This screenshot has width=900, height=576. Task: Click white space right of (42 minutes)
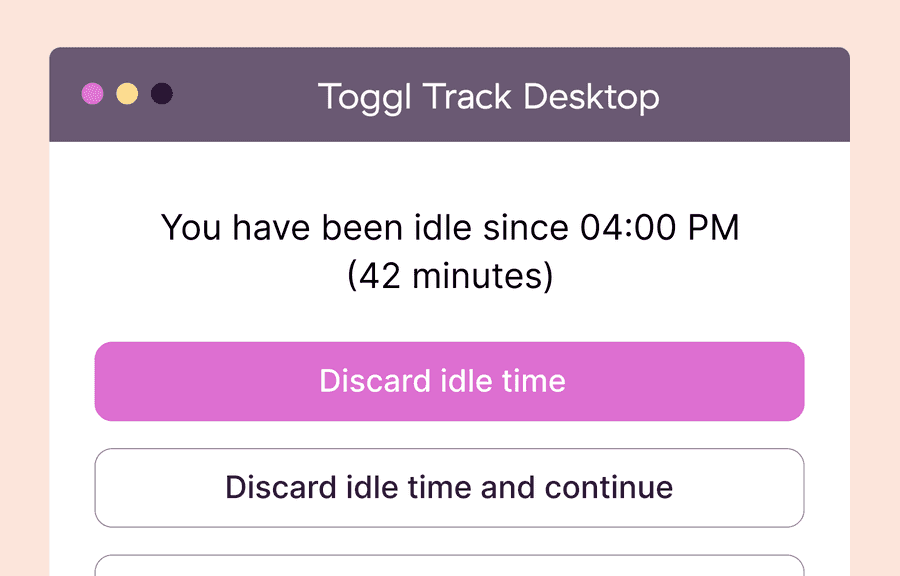(x=700, y=276)
